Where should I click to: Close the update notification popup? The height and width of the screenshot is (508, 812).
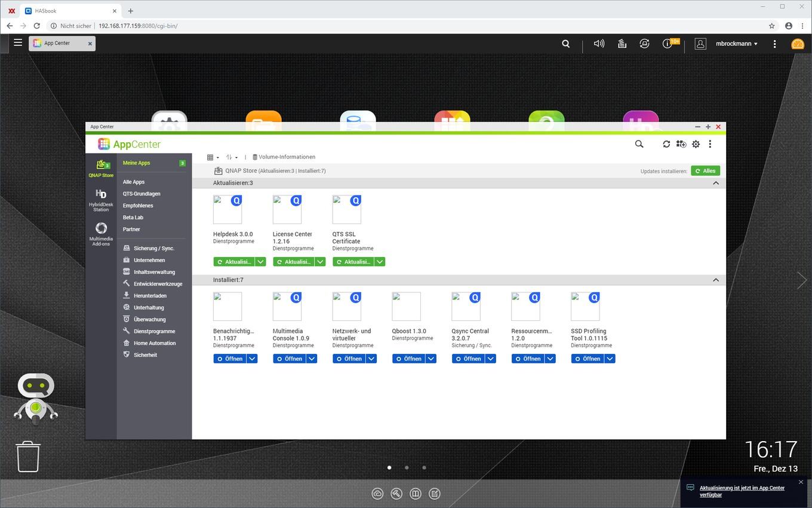(x=801, y=482)
